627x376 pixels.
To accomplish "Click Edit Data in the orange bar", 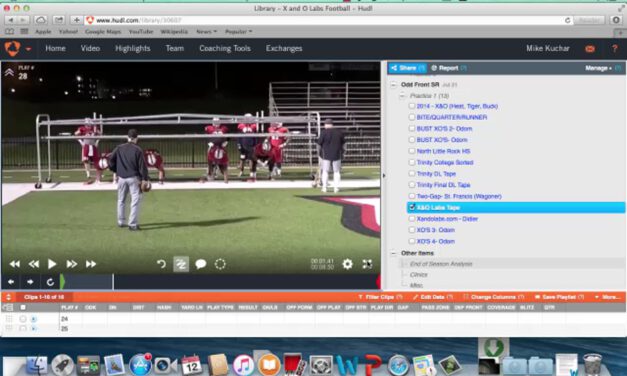I will (433, 297).
